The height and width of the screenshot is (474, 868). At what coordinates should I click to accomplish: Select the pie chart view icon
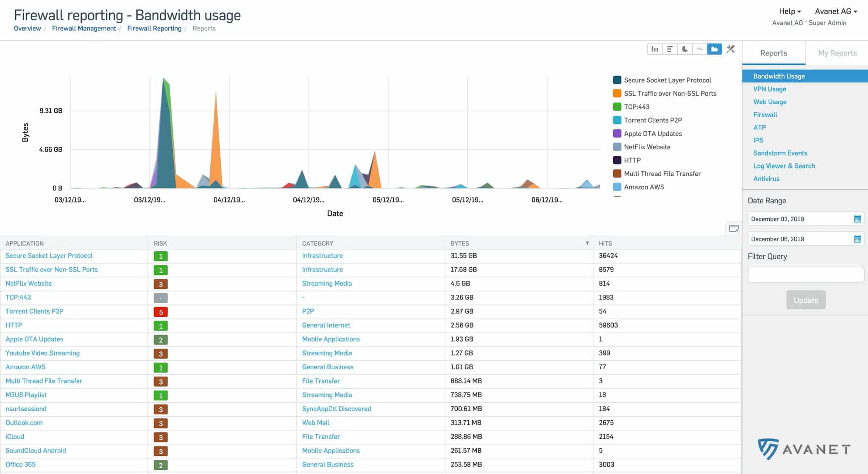(x=684, y=49)
